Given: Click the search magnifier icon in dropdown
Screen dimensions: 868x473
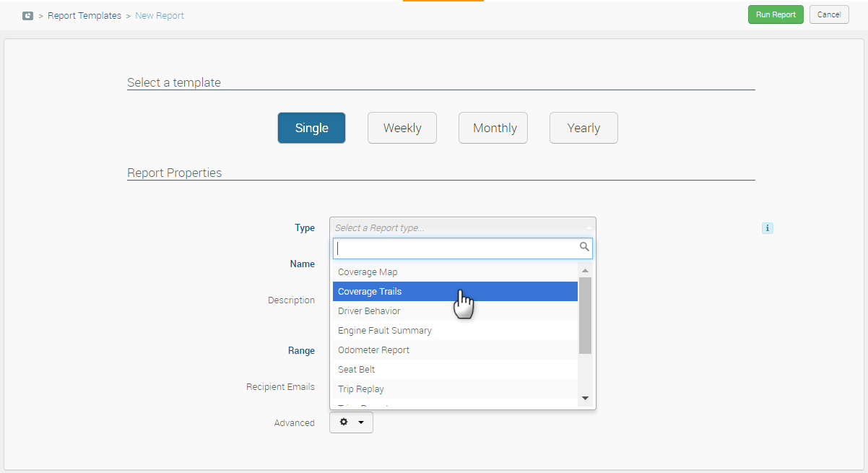Looking at the screenshot, I should pyautogui.click(x=584, y=248).
